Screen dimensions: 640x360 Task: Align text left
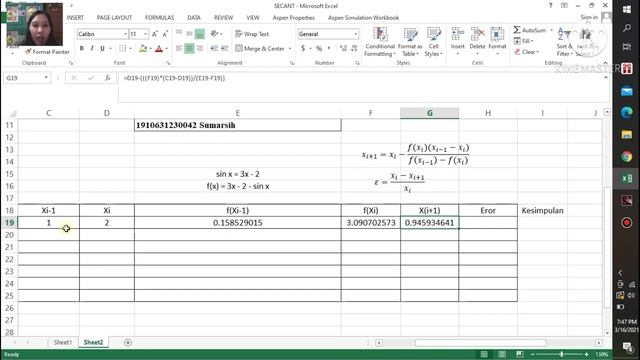click(x=179, y=49)
